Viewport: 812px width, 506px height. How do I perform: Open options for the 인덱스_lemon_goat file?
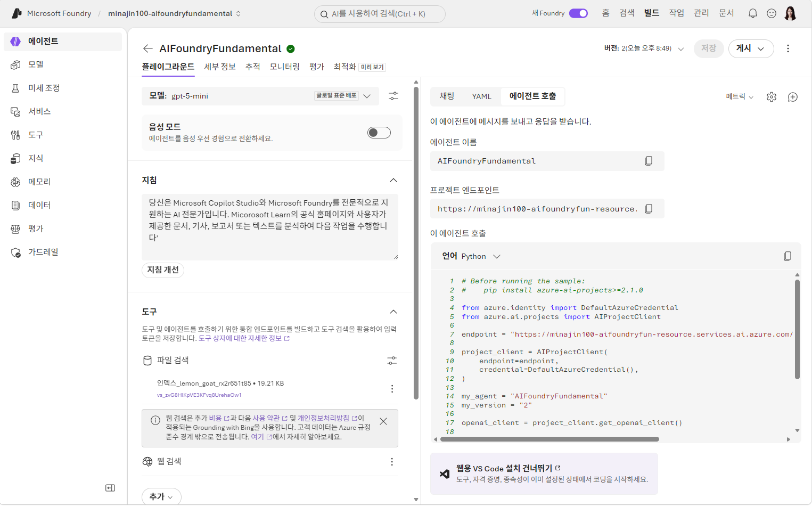(392, 389)
